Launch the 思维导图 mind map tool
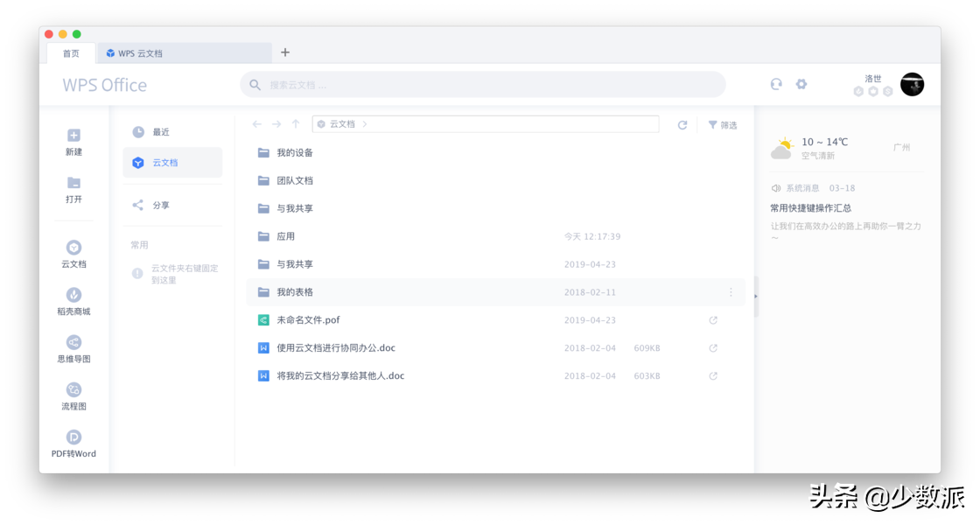Image resolution: width=980 pixels, height=525 pixels. tap(73, 342)
